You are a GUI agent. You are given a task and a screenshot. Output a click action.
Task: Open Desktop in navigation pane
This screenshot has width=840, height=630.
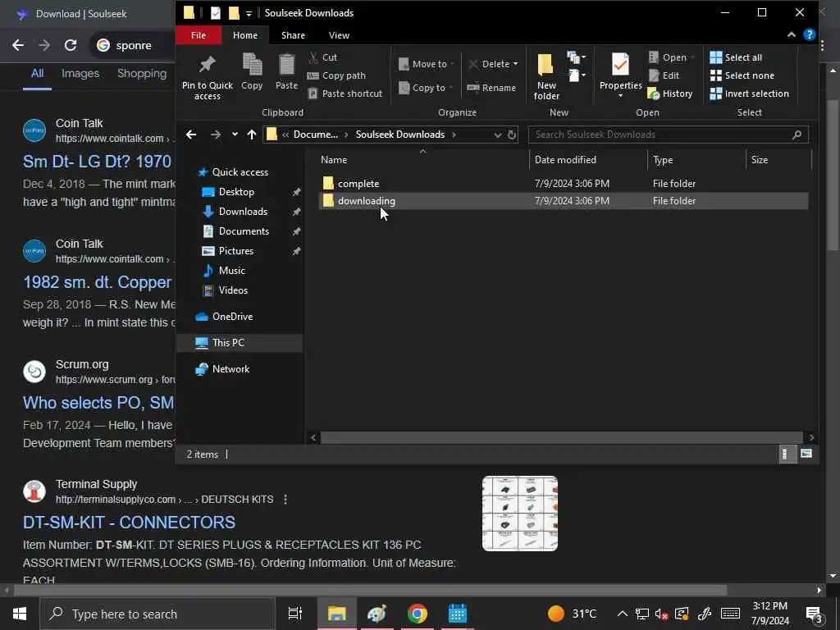[x=236, y=192]
